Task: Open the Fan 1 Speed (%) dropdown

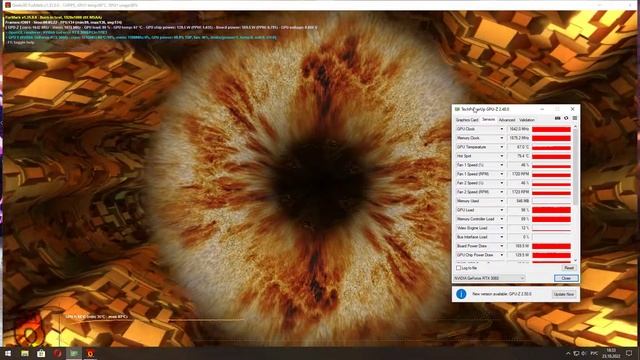Action: click(502, 165)
